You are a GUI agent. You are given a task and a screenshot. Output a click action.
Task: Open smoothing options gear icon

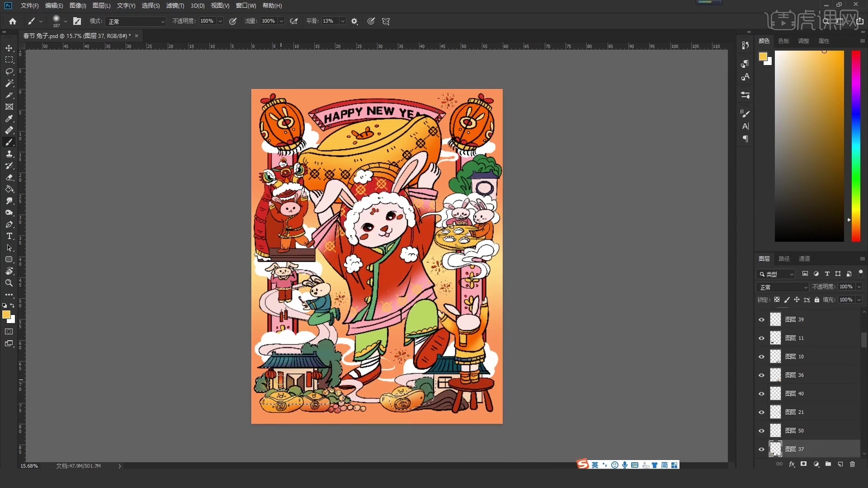354,21
